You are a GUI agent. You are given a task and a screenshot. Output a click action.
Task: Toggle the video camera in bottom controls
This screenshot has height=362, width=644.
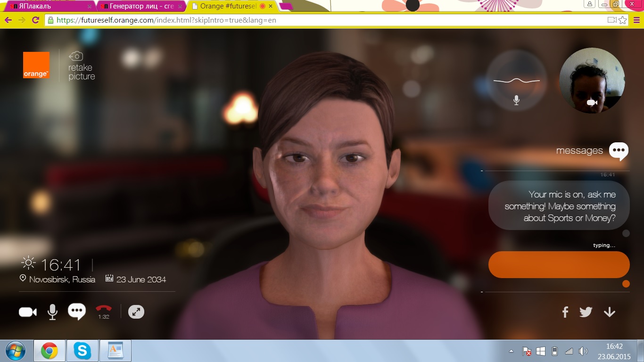tap(28, 312)
